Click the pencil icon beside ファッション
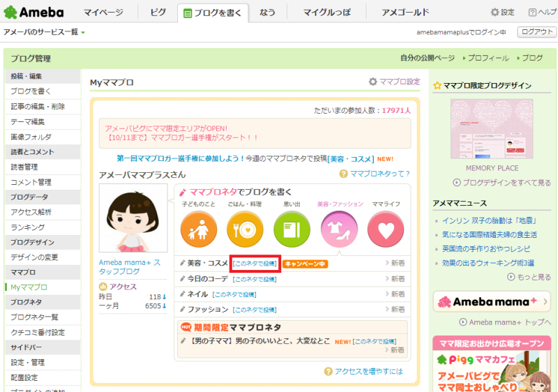This screenshot has height=392, width=558. click(x=183, y=309)
